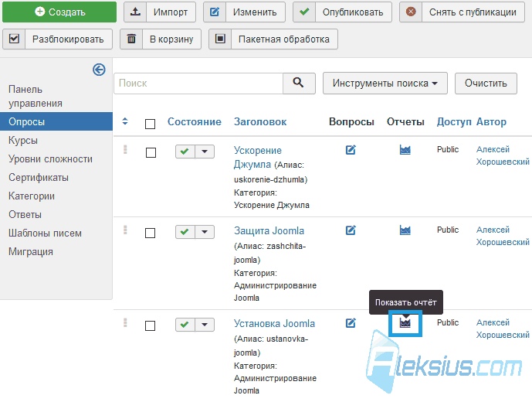Click the magnifier search icon button

[299, 83]
